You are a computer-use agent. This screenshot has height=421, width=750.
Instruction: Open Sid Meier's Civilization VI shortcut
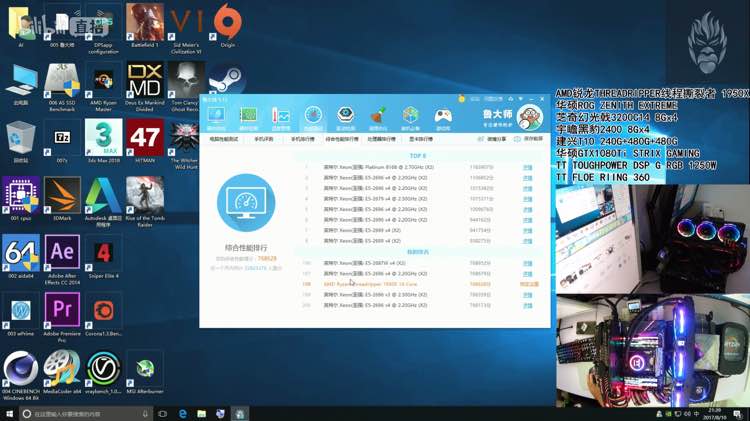(x=186, y=29)
